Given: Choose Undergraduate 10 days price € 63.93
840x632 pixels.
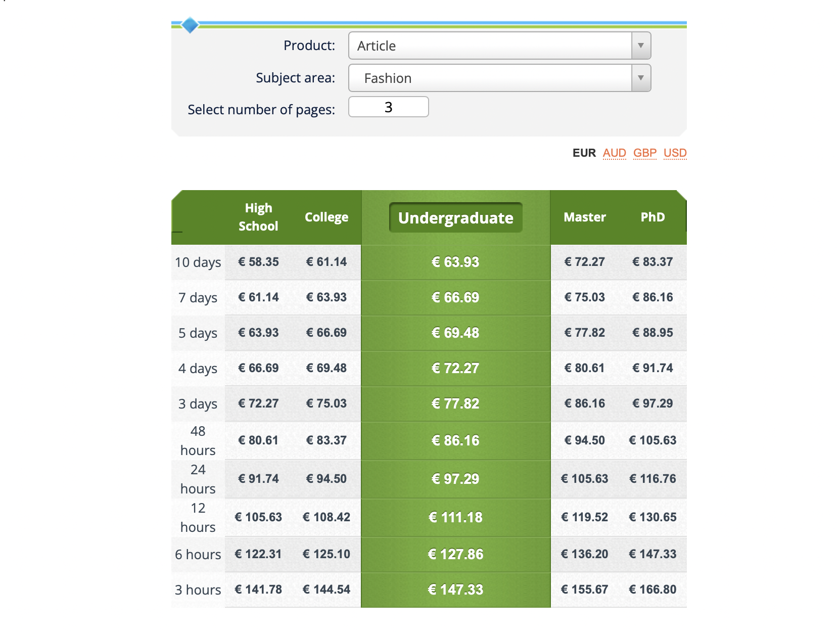Looking at the screenshot, I should click(455, 262).
